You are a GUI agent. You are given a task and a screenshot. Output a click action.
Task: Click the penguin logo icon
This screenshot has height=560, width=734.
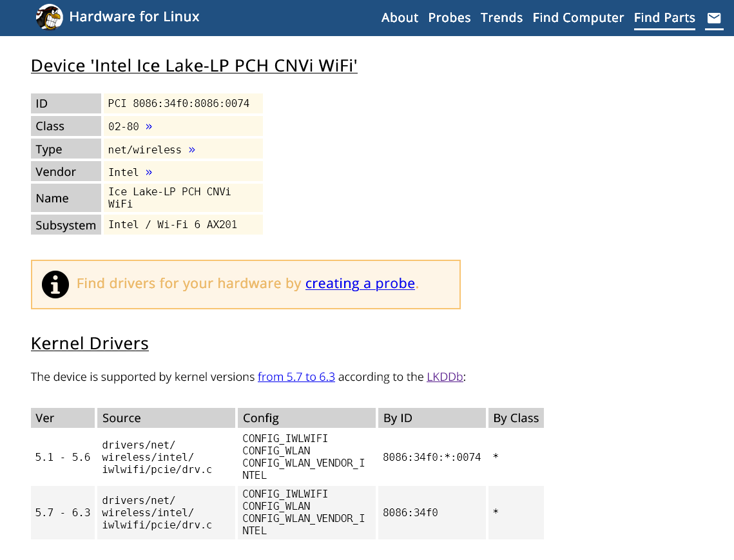click(50, 17)
